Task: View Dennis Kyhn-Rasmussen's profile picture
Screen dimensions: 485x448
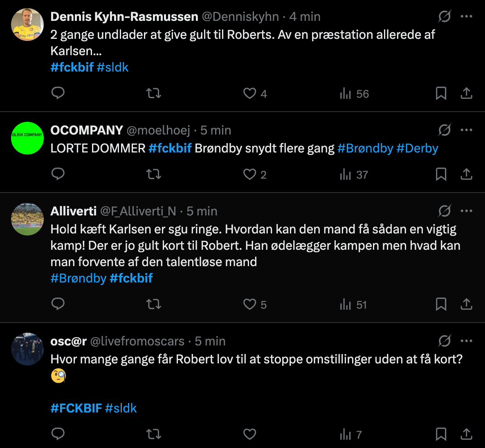Action: (x=27, y=25)
